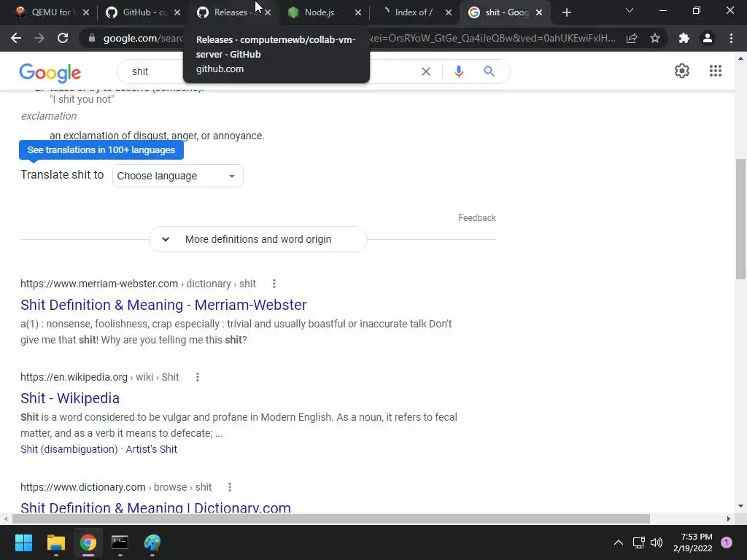This screenshot has width=747, height=560.
Task: Open the notification badge on the taskbar
Action: click(x=727, y=542)
